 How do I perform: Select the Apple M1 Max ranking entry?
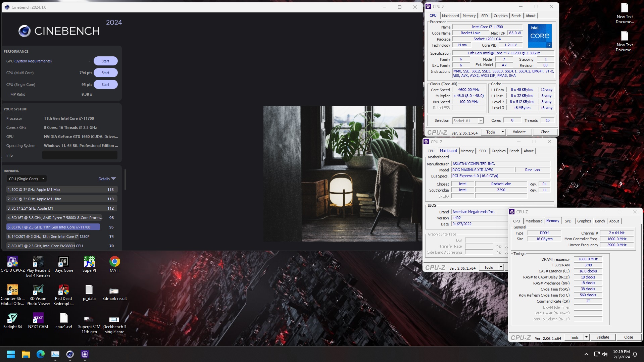(x=62, y=190)
